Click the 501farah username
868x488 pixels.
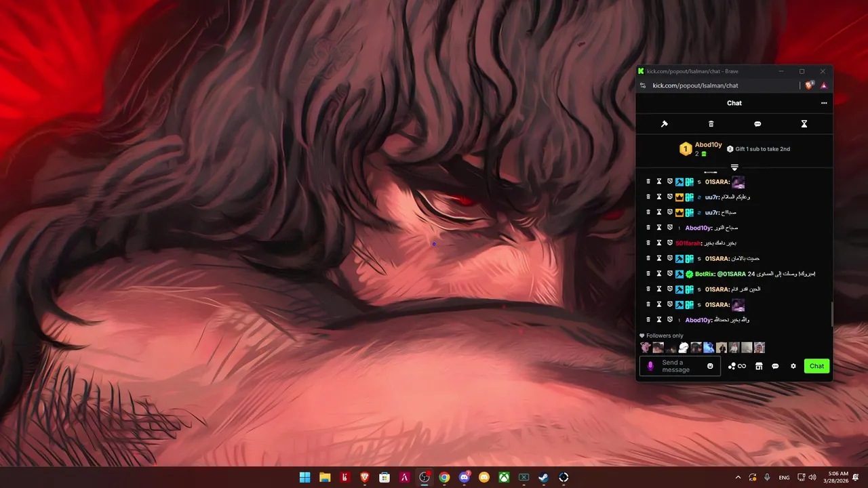click(x=688, y=243)
